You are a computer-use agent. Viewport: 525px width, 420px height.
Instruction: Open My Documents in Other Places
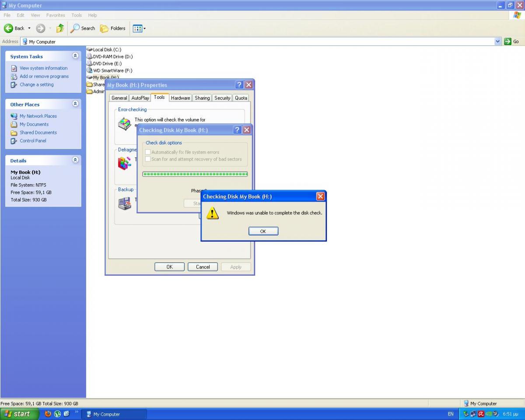pyautogui.click(x=34, y=125)
